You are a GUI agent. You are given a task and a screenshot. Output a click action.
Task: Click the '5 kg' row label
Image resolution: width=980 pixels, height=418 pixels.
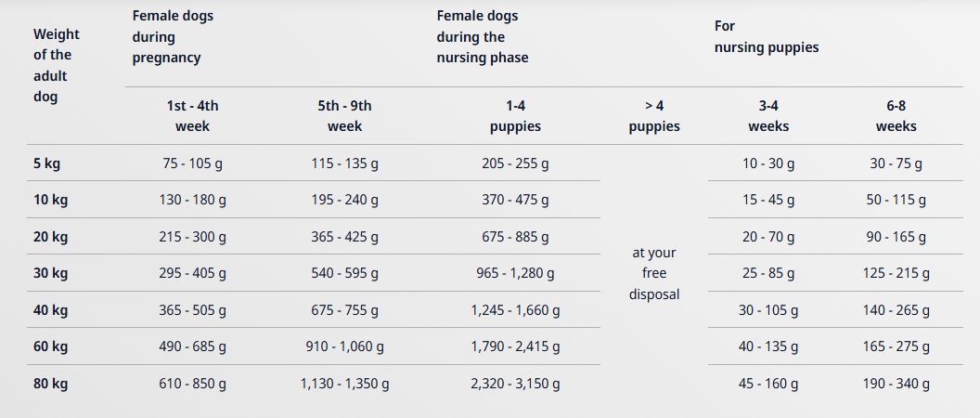point(46,164)
